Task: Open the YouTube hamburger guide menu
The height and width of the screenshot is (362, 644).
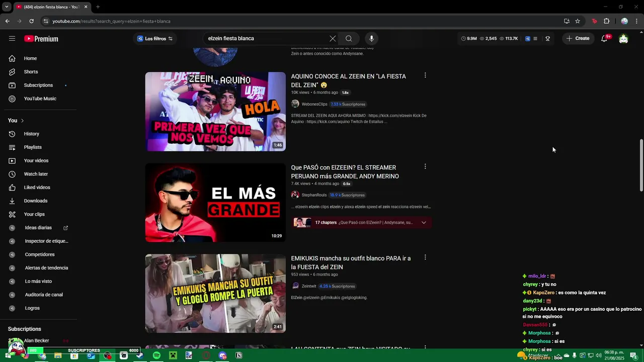Action: 12,39
